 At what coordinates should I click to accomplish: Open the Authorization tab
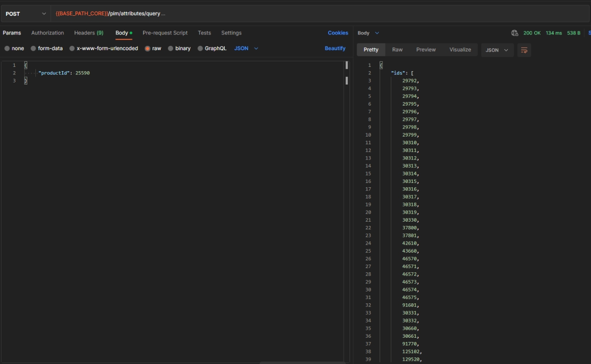pyautogui.click(x=47, y=33)
